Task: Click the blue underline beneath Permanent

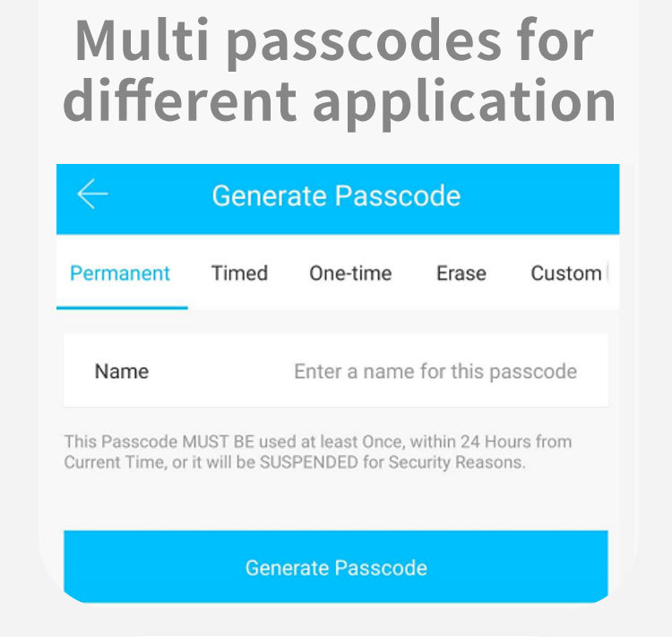Action: click(122, 307)
